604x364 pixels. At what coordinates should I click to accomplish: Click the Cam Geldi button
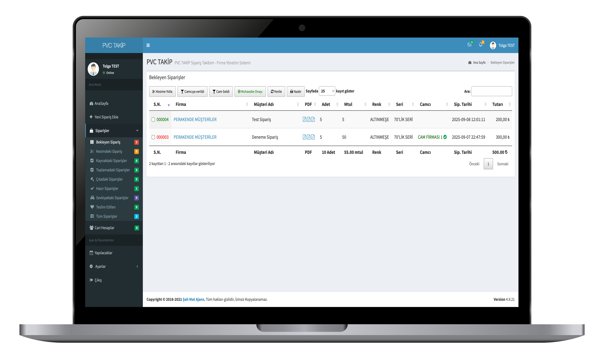pyautogui.click(x=221, y=92)
